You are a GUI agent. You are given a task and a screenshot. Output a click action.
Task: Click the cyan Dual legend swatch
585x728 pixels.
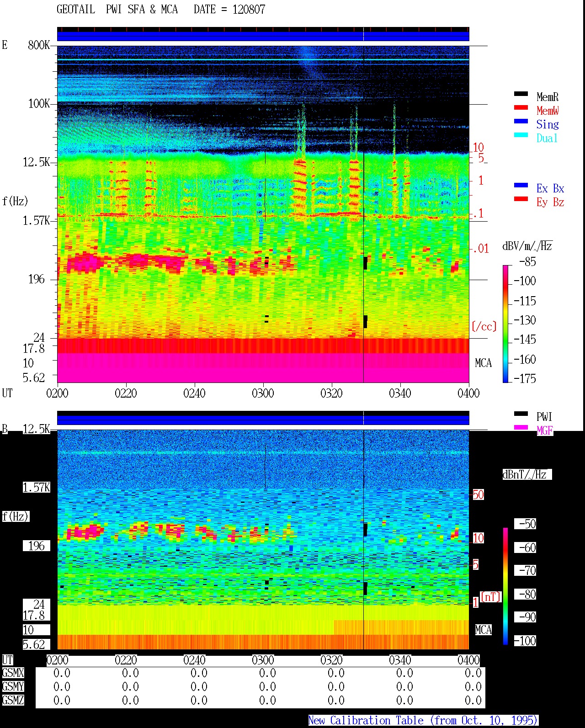521,135
